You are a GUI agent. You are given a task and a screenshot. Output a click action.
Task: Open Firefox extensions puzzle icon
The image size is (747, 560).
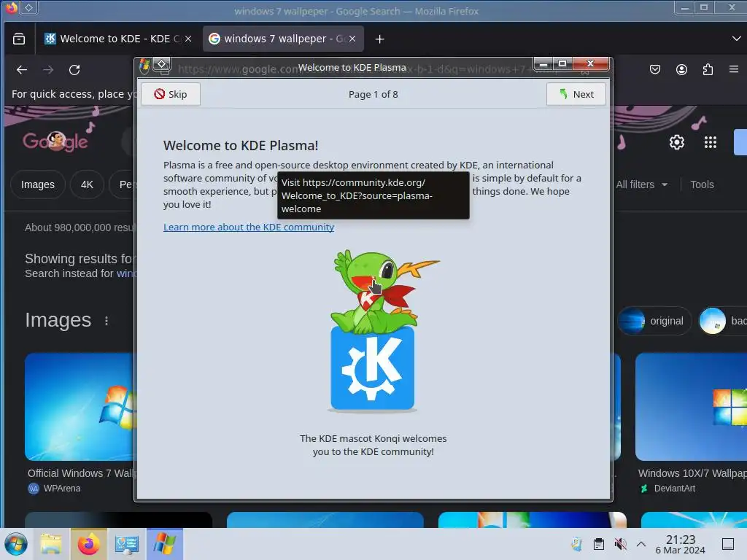(708, 69)
